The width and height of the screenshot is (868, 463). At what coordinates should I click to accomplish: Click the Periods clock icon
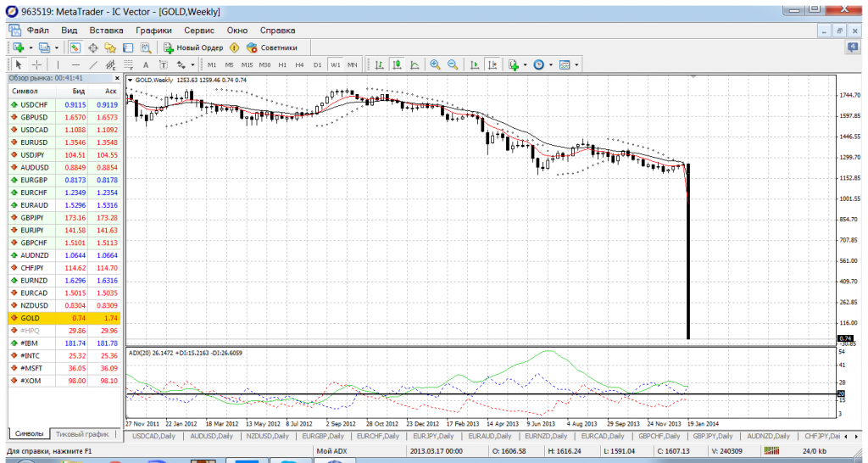coord(538,64)
